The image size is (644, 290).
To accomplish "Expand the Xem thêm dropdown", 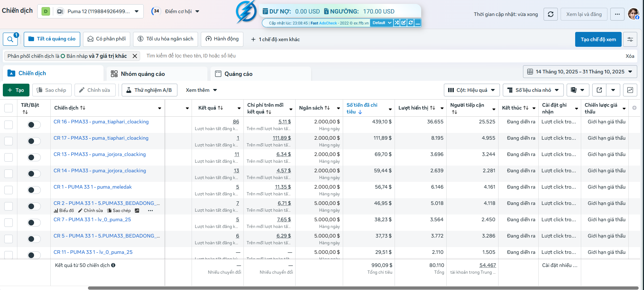I will pyautogui.click(x=202, y=90).
